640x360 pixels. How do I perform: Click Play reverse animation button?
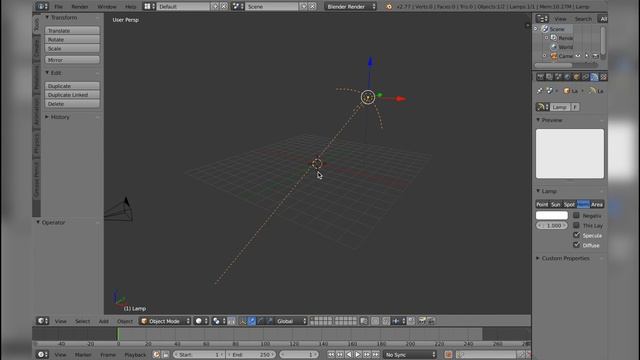(349, 355)
